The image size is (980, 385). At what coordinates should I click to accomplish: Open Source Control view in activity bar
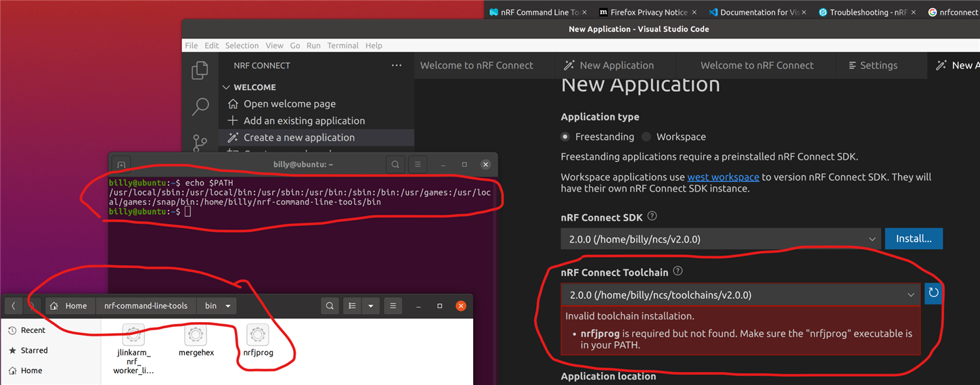pos(200,142)
